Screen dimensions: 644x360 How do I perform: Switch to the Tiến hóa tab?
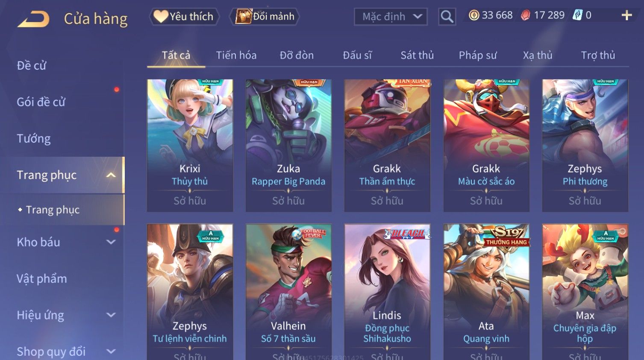(236, 55)
